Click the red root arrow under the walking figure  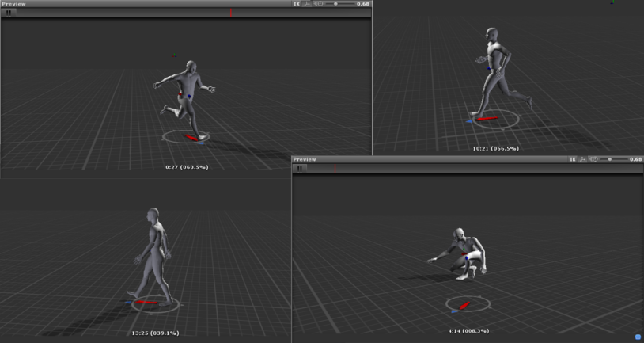pyautogui.click(x=146, y=303)
